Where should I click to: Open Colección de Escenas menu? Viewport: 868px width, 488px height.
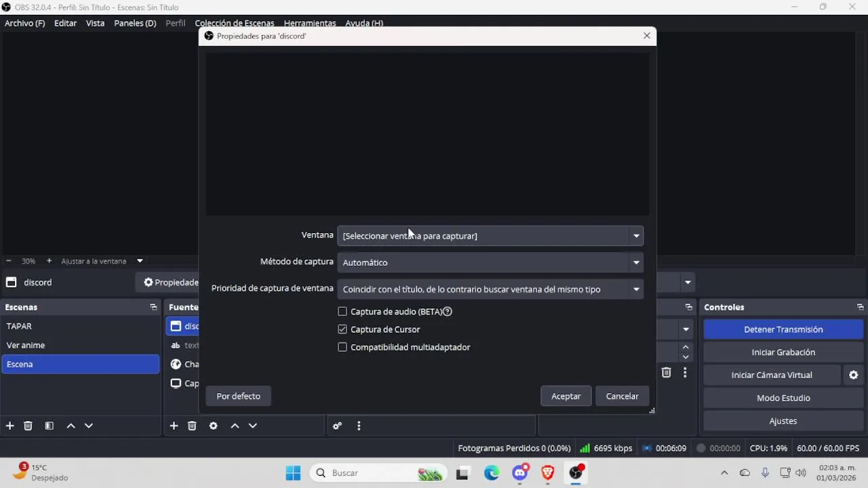pos(235,23)
